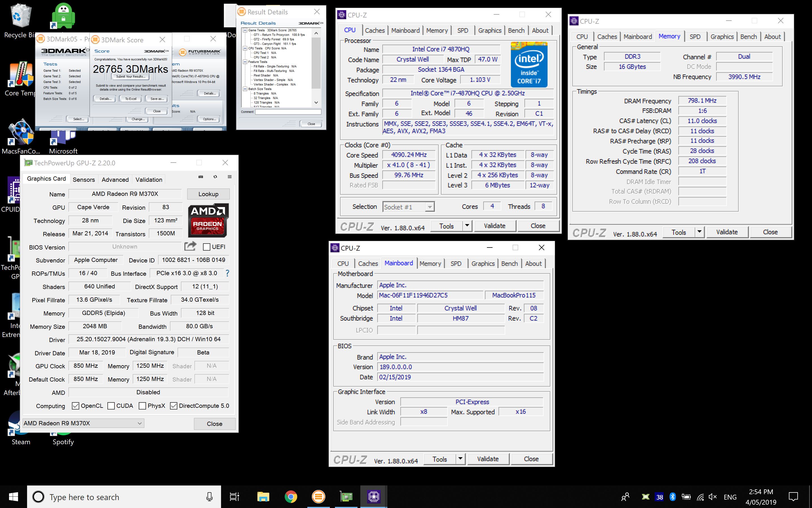Toggle the DirectCompute 5.0 checkbox
812x508 pixels.
click(x=173, y=406)
